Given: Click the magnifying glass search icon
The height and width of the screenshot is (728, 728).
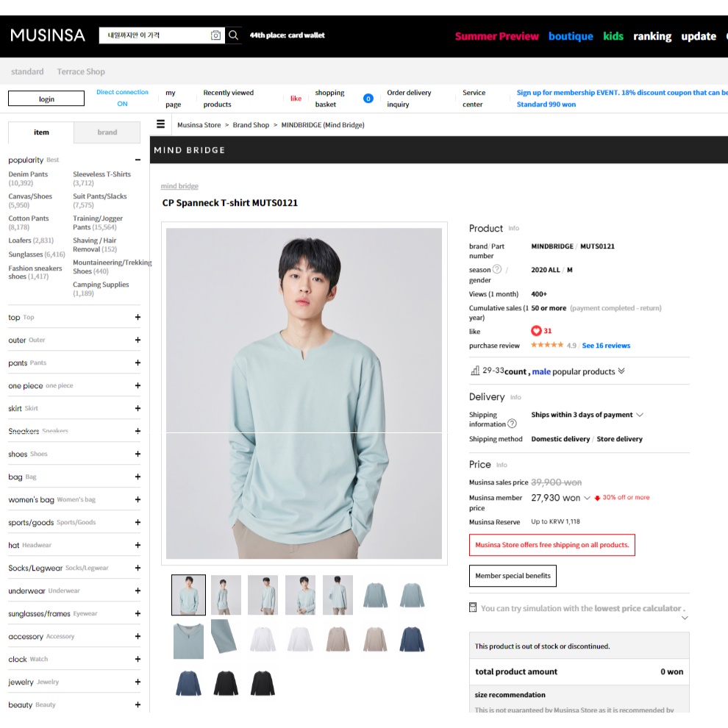Looking at the screenshot, I should pos(233,35).
